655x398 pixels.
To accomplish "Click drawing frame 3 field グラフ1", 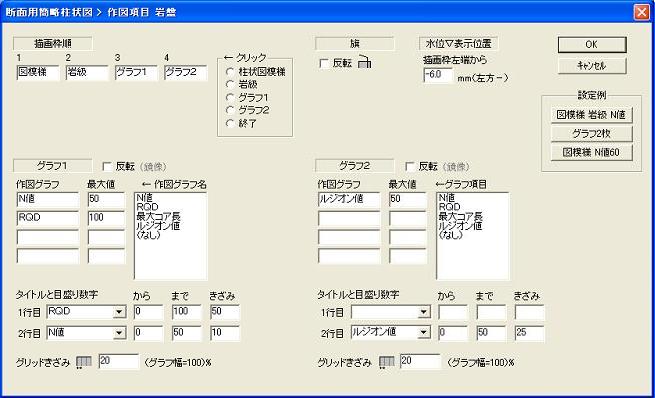I will [136, 72].
